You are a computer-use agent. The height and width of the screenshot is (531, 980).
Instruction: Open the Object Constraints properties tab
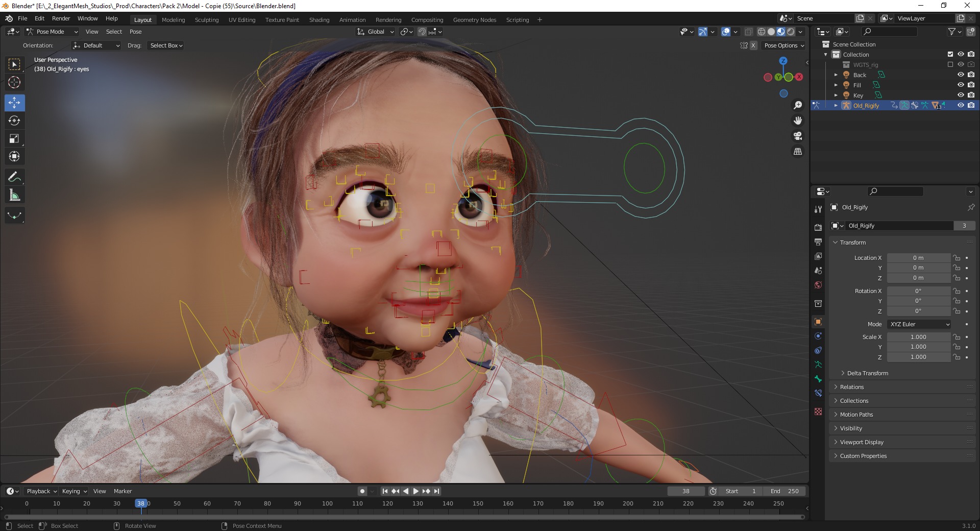(x=818, y=350)
